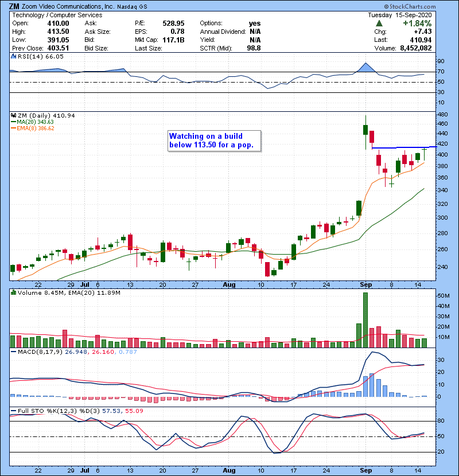Click the Last price 410.94 in the header
Screen dimensions: 459x476
[x=421, y=40]
